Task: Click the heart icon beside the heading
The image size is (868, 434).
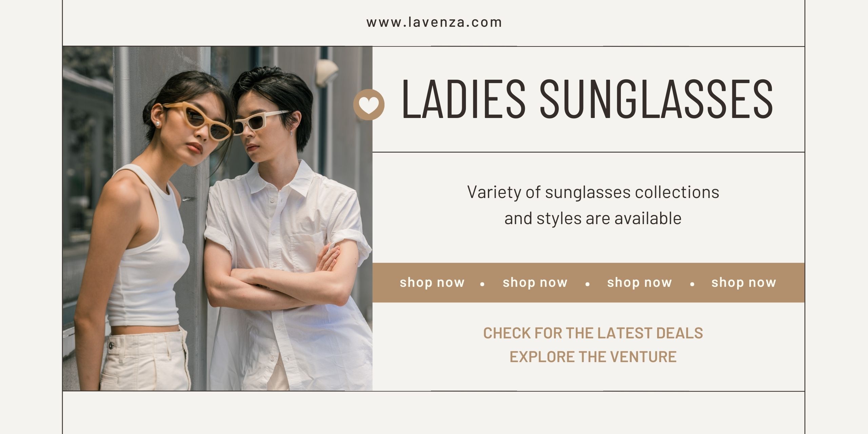Action: [369, 104]
